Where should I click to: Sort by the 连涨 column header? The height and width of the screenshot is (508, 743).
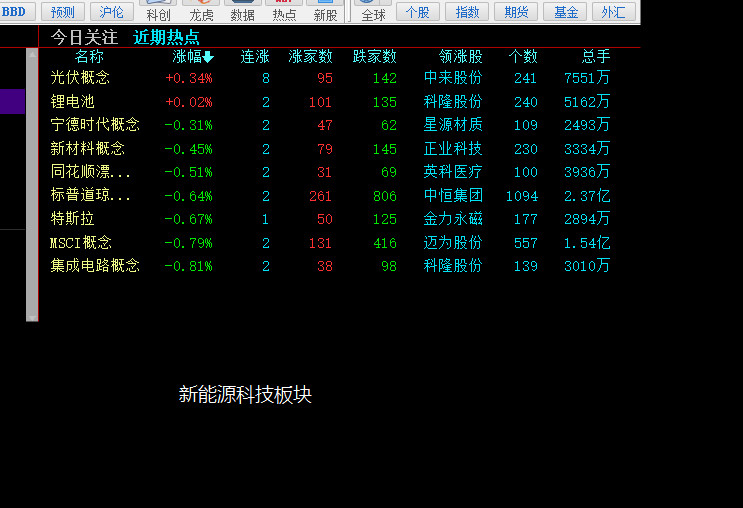click(x=255, y=57)
